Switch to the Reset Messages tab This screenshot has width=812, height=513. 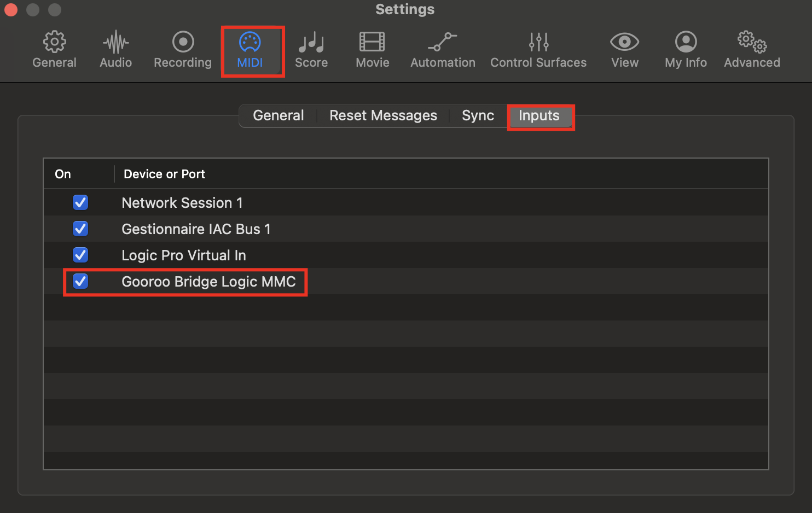(383, 115)
